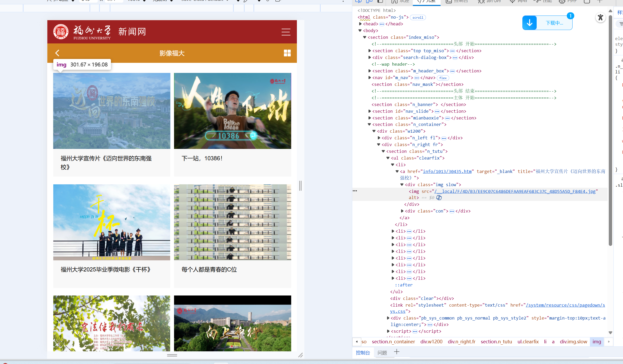Toggle the scroll badge on the html element
The image size is (623, 364).
click(x=418, y=17)
